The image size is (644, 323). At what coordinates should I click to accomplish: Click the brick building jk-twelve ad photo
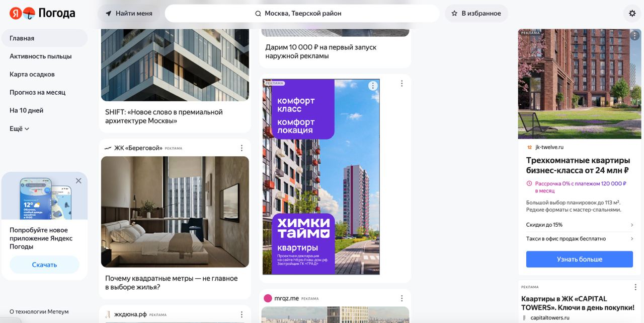click(580, 84)
